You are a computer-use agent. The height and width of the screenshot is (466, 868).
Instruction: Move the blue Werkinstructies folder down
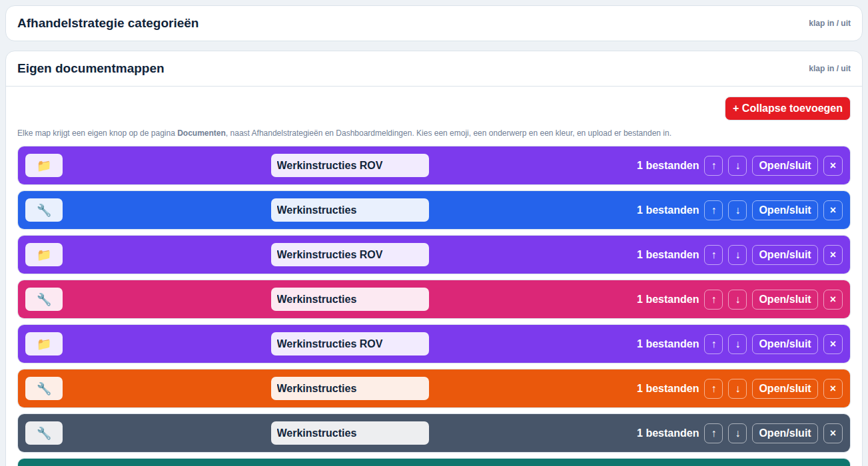pyautogui.click(x=737, y=210)
